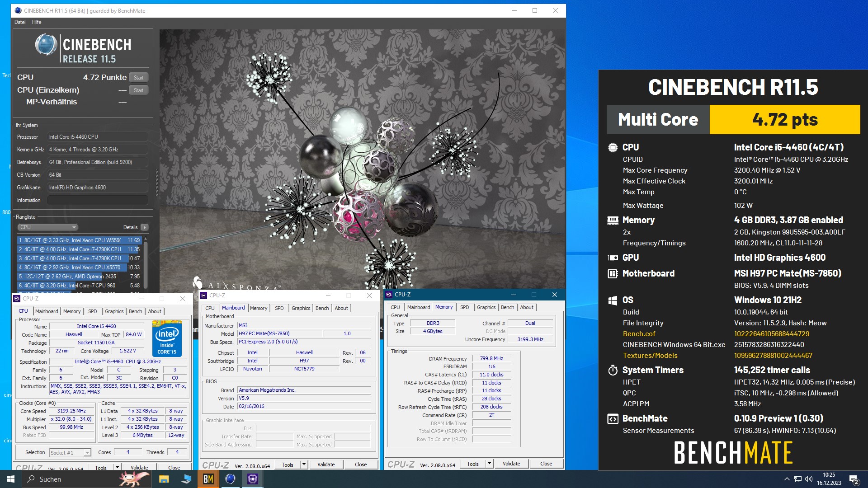
Task: Show hidden system tray icons
Action: tap(787, 479)
